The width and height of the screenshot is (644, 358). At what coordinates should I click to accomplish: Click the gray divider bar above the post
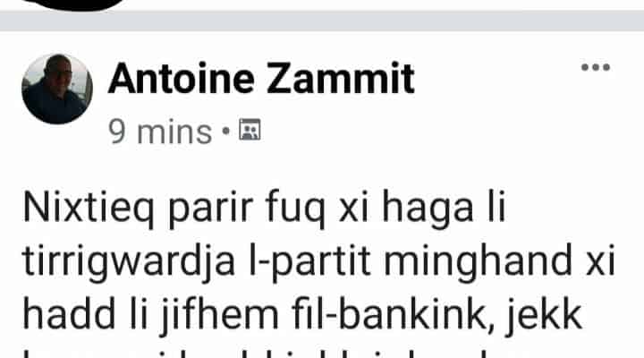pos(322,21)
